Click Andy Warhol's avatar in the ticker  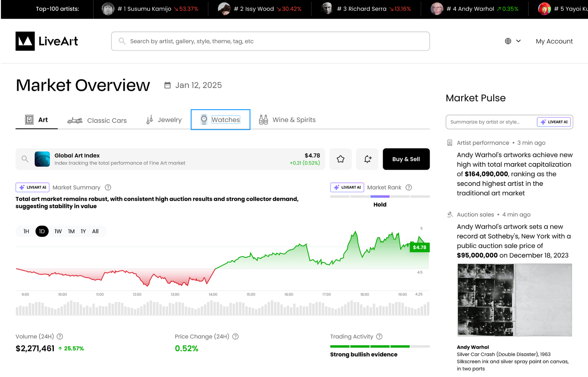point(437,9)
